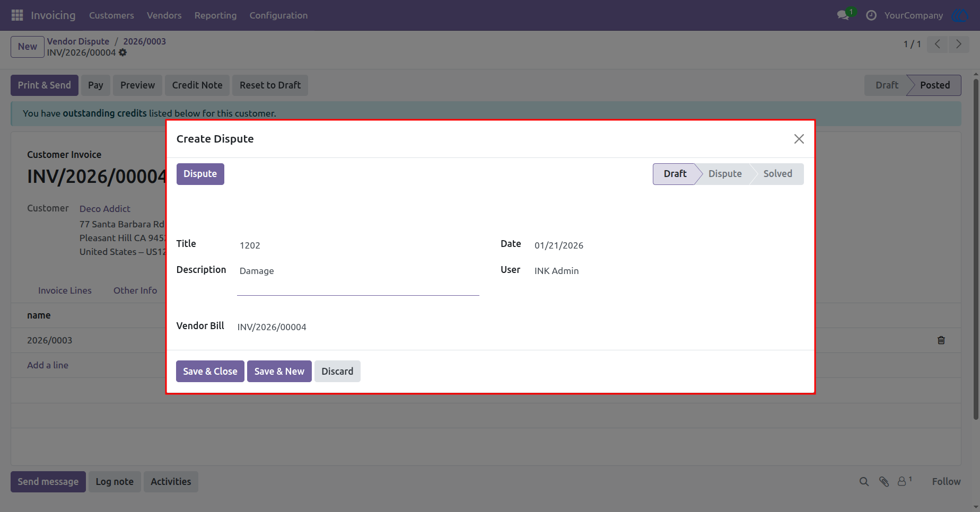Go to previous record arrow
Screen dimensions: 980x512
click(938, 44)
